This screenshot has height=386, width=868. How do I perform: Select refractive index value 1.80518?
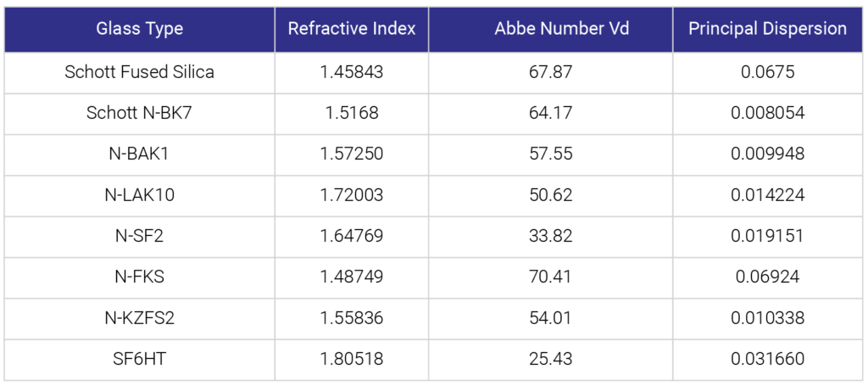click(352, 359)
